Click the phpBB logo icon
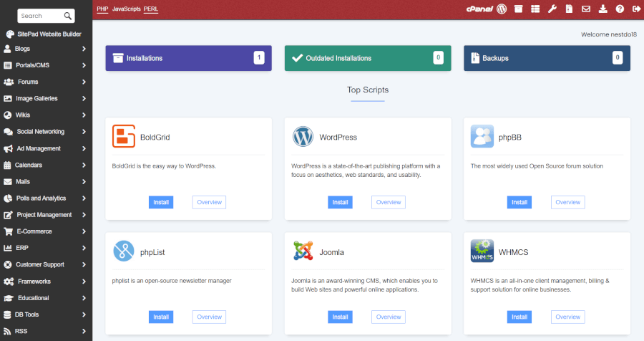 click(482, 136)
